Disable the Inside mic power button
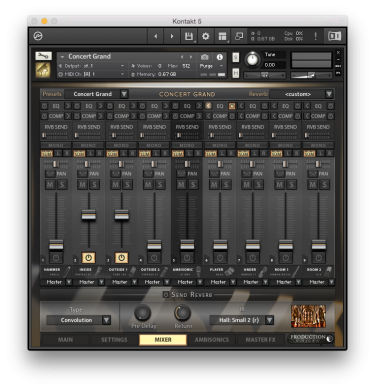 pyautogui.click(x=88, y=257)
